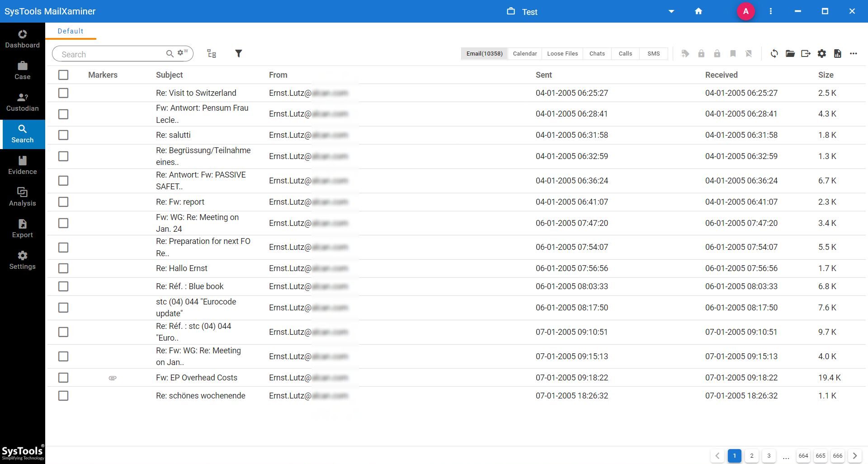
Task: Check the Fw: Antwort: Pensum Frau Lecle row
Action: (x=63, y=114)
